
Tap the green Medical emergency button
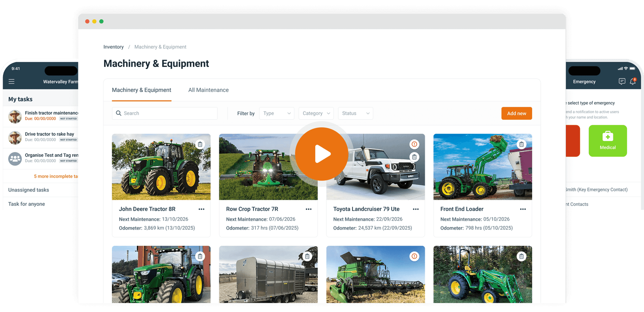pyautogui.click(x=608, y=141)
